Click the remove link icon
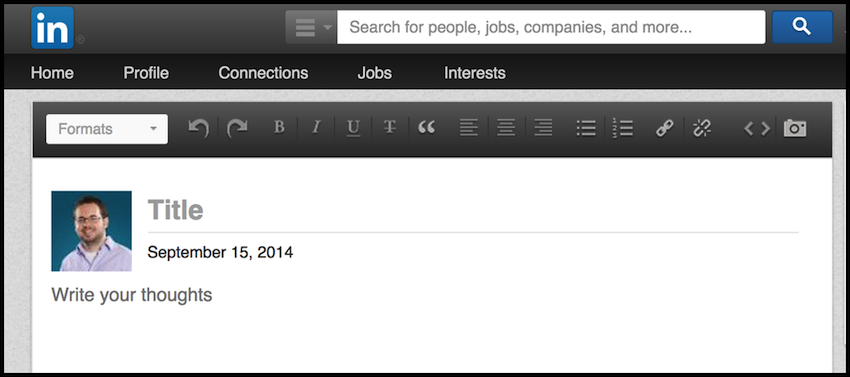Viewport: 850px width, 377px height. click(702, 129)
